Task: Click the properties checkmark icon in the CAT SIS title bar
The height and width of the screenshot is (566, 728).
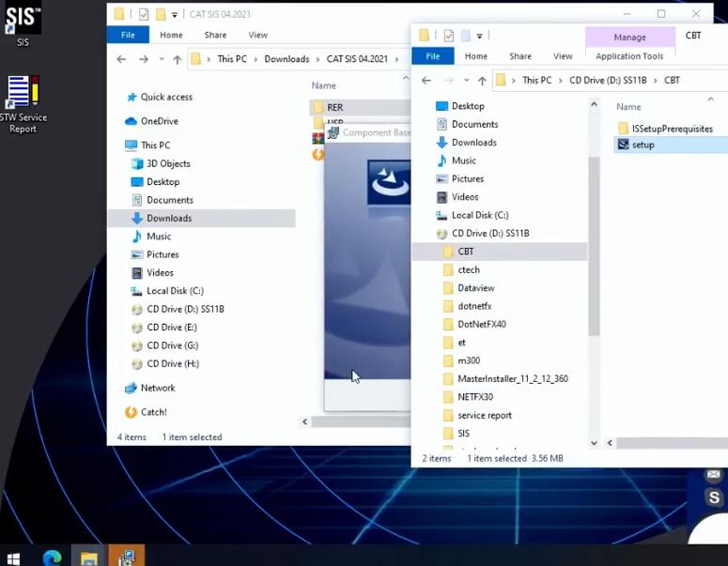Action: click(x=144, y=14)
